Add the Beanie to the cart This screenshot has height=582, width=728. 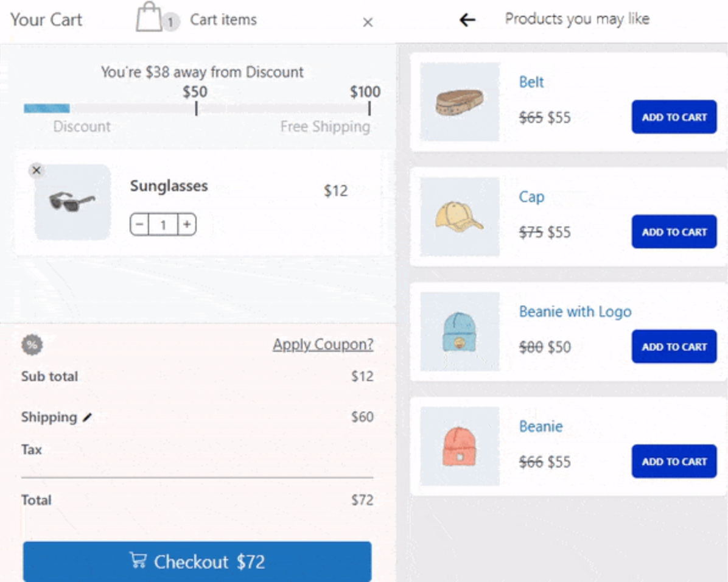[x=673, y=461]
